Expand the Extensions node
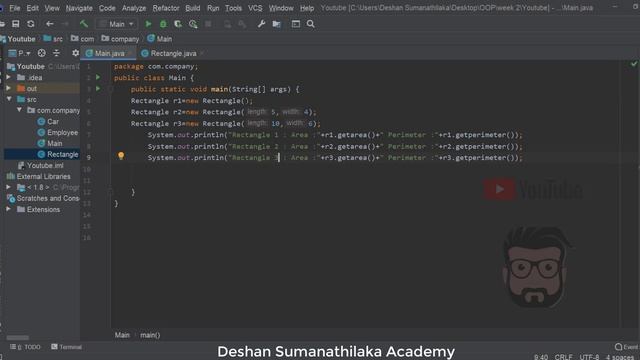The image size is (640, 360). (x=8, y=209)
